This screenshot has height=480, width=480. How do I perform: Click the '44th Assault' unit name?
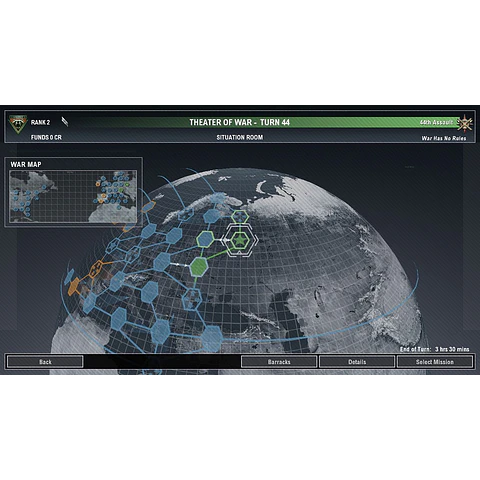coord(436,122)
